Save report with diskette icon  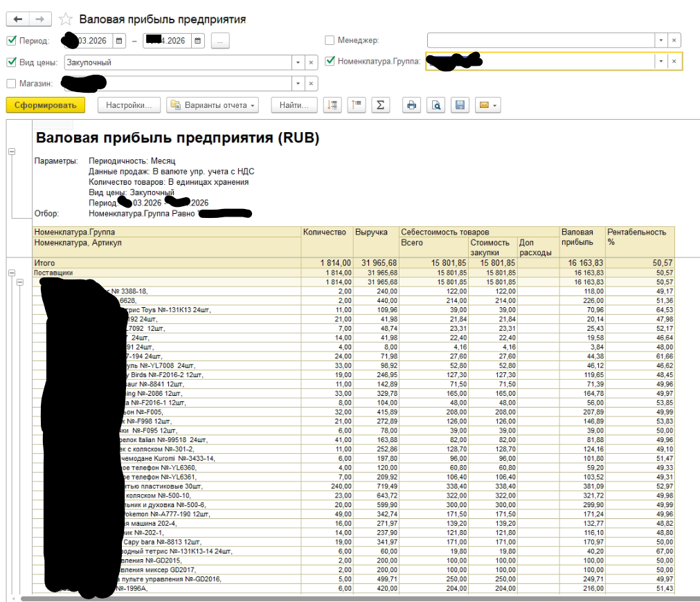pos(458,105)
